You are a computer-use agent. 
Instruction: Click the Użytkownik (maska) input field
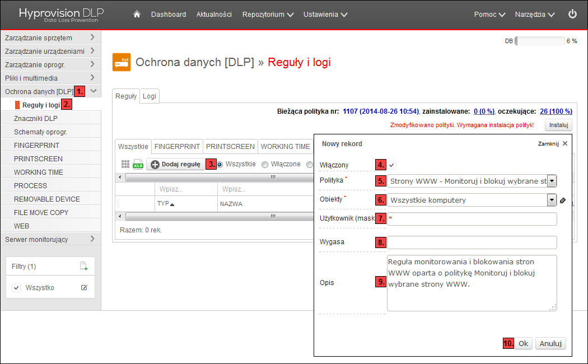(472, 219)
